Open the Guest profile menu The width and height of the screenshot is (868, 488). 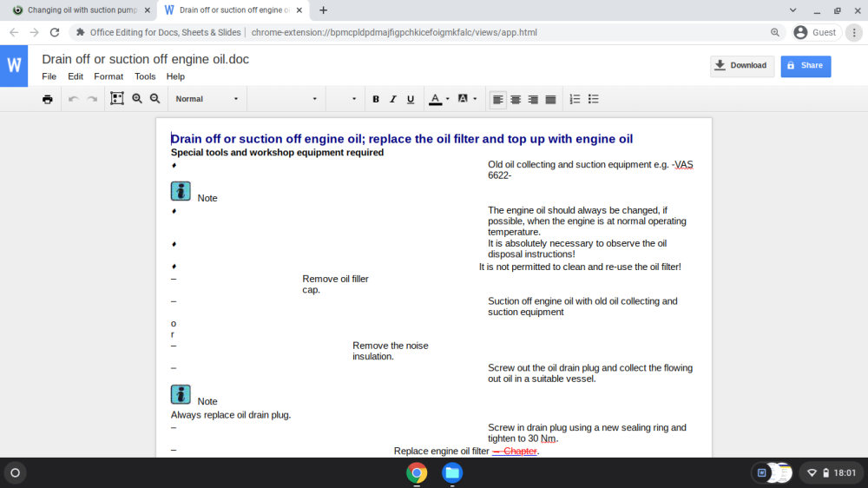815,32
